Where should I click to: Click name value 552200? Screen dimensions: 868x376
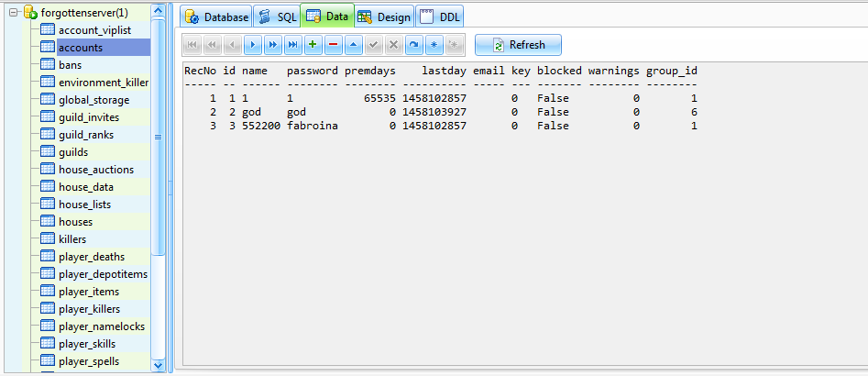click(261, 126)
